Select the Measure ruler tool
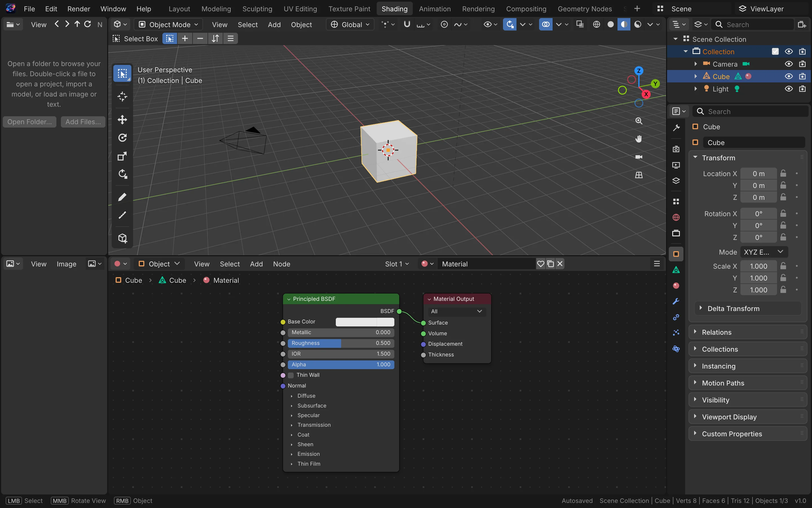 click(x=122, y=215)
